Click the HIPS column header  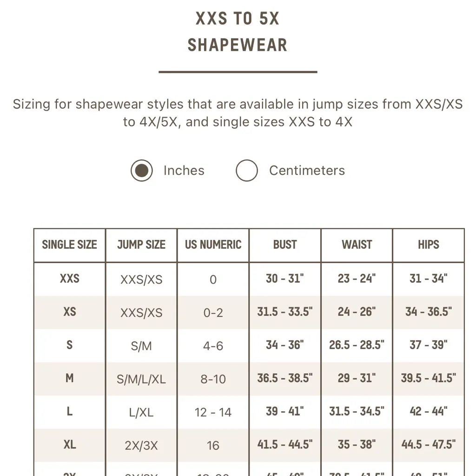tap(428, 245)
